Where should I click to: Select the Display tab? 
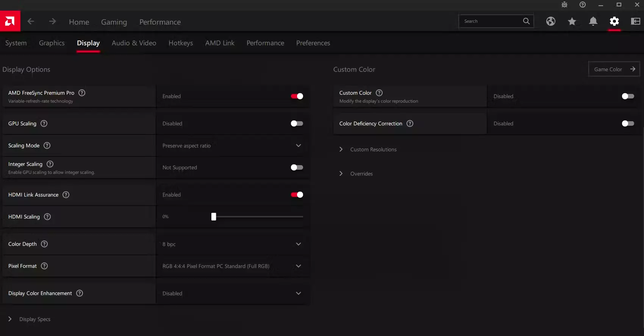88,43
